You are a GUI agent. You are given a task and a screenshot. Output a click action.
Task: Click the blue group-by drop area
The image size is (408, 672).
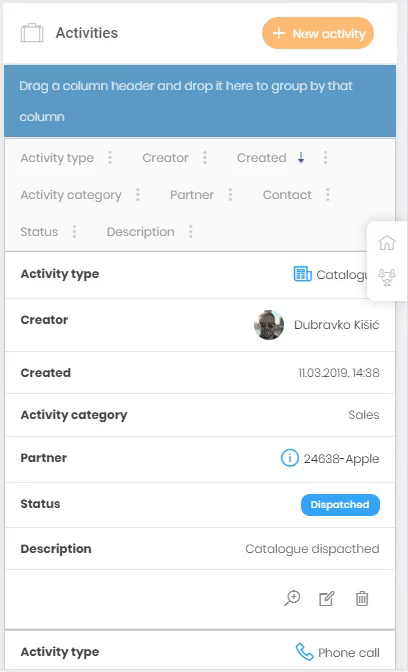200,101
